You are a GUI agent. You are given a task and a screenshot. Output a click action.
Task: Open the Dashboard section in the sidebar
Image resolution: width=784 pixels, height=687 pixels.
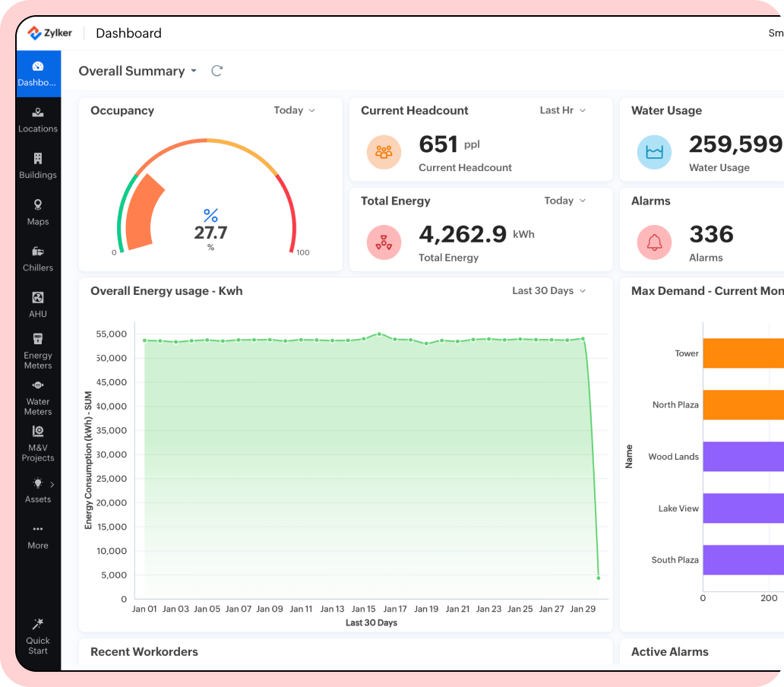coord(38,74)
